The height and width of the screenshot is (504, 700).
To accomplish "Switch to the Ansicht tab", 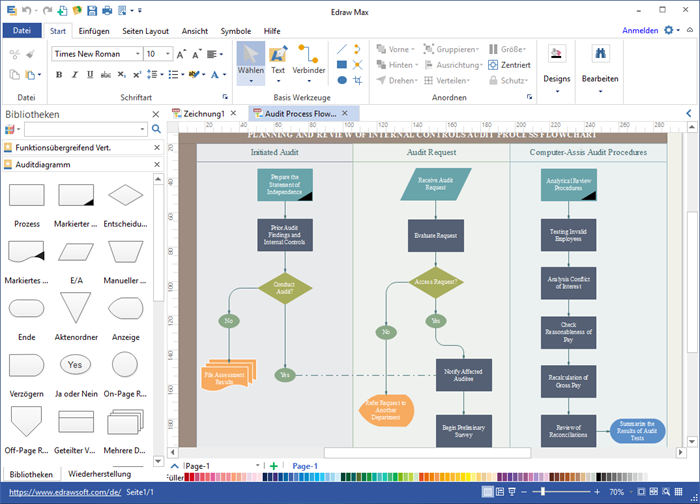I will [195, 31].
